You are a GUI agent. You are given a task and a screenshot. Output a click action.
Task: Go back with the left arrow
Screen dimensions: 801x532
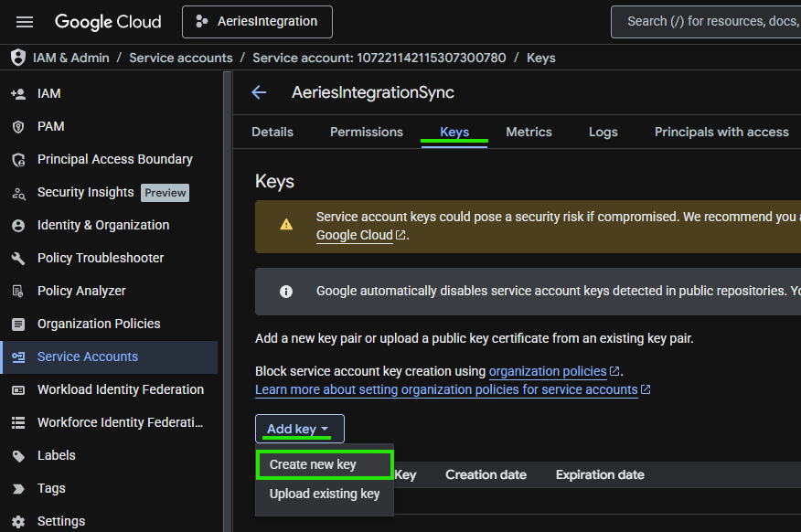pyautogui.click(x=259, y=92)
